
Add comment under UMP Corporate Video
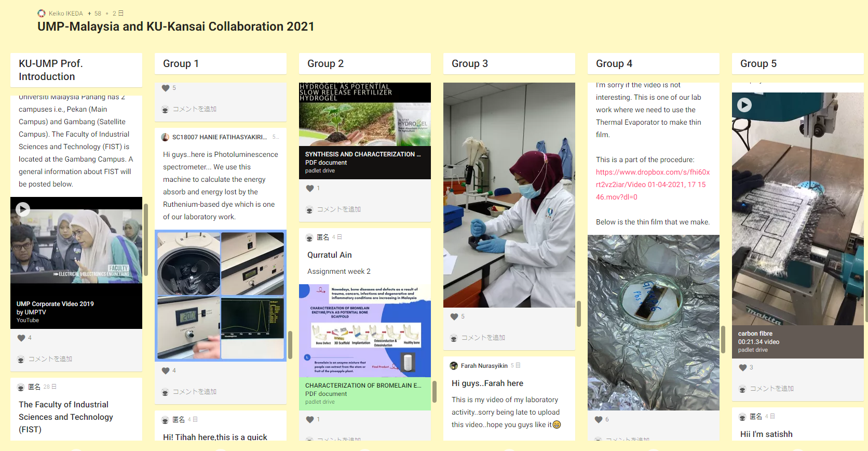click(50, 359)
